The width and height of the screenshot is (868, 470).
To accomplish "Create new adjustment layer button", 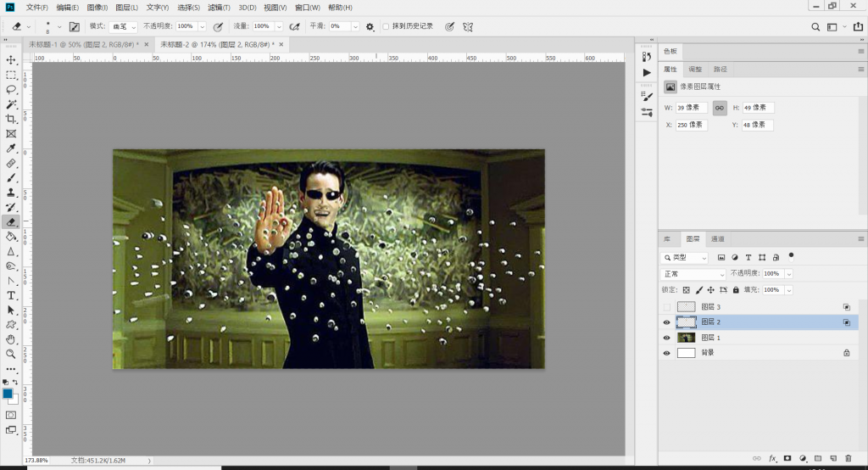I will coord(803,458).
